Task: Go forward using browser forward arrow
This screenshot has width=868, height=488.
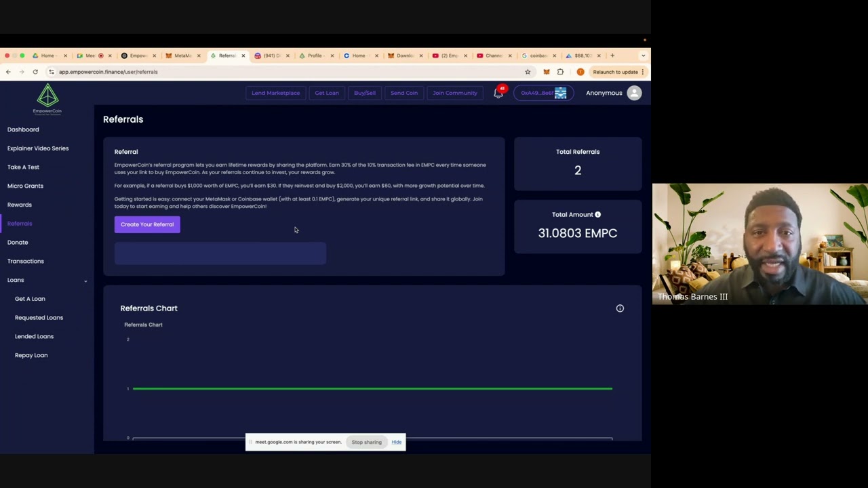Action: (x=21, y=72)
